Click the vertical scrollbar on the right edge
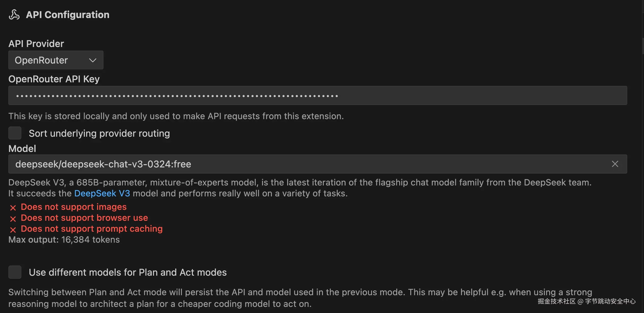 coord(642,46)
